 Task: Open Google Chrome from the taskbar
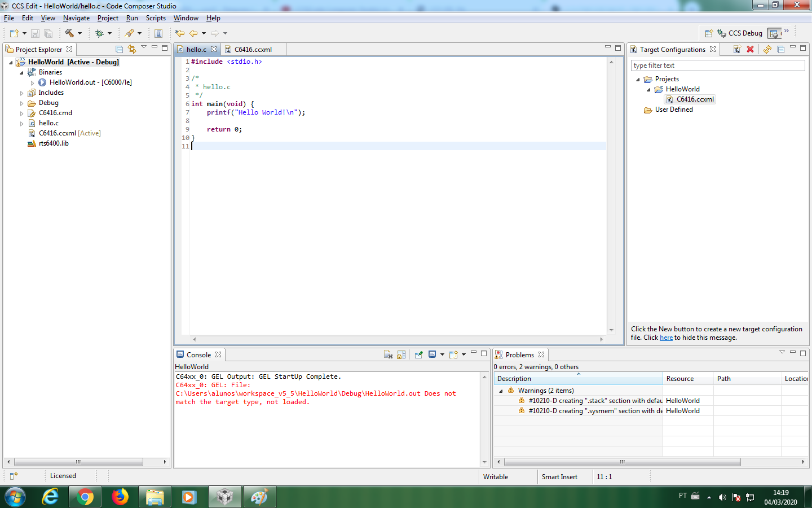85,497
